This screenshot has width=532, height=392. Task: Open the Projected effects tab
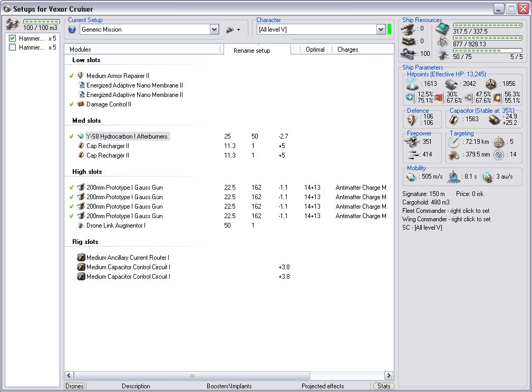pyautogui.click(x=323, y=386)
